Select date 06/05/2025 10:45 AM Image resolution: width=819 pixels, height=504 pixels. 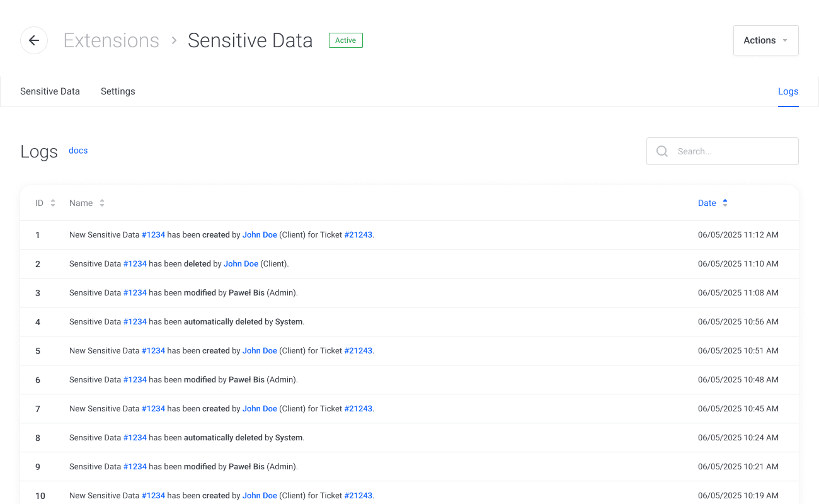tap(738, 409)
